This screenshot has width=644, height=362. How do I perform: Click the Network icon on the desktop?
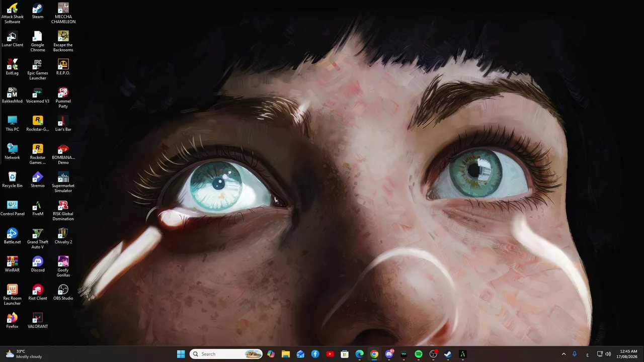tap(12, 152)
